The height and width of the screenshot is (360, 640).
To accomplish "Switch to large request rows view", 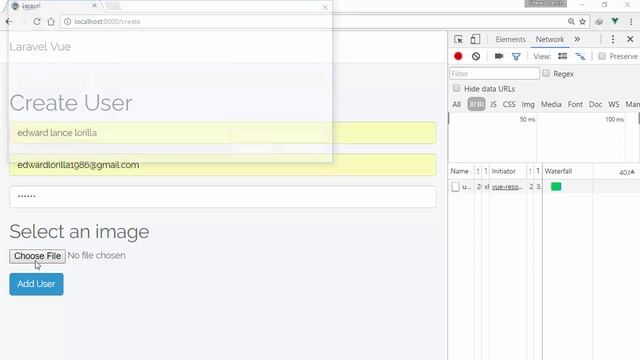I will coord(562,56).
